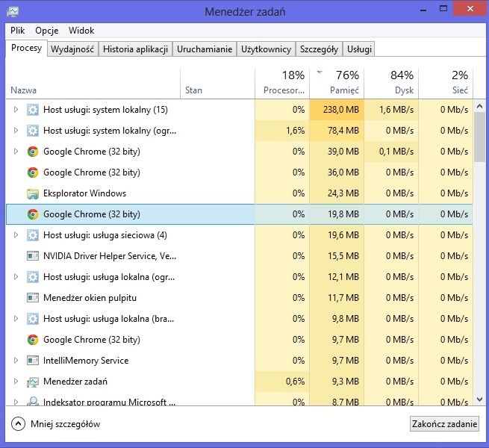Click the 9,3 MB memory cell
This screenshot has width=489, height=448.
pyautogui.click(x=337, y=382)
